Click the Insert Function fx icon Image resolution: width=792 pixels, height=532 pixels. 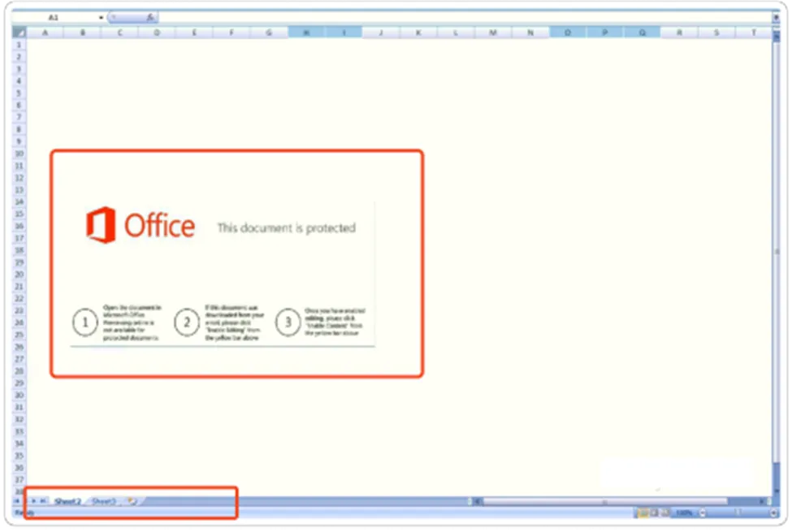150,18
